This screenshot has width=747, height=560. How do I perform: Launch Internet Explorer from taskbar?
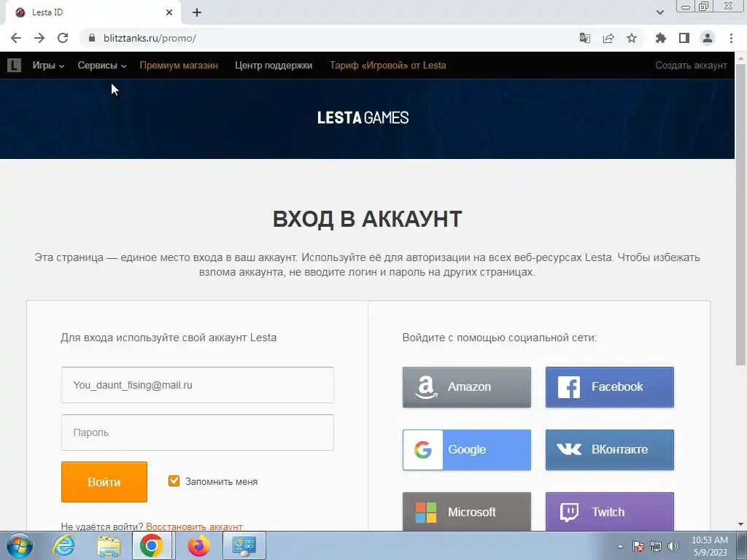pos(63,545)
